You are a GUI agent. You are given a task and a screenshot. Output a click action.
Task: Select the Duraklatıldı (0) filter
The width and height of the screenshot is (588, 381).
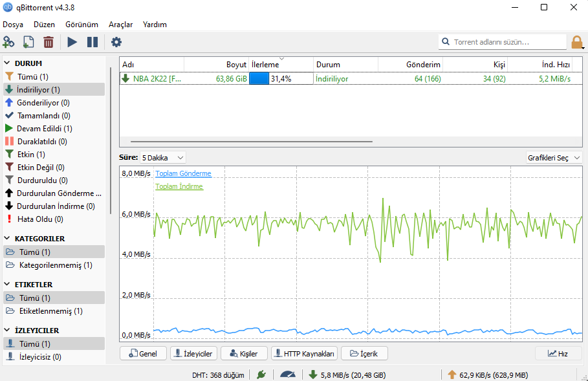(54, 142)
